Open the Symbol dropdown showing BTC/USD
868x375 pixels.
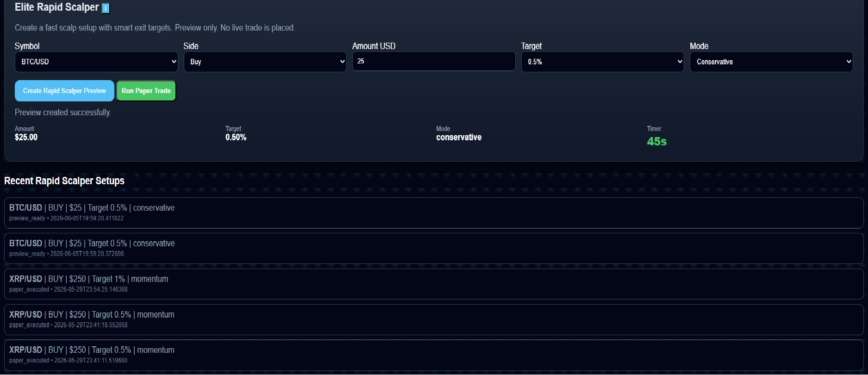(x=96, y=62)
